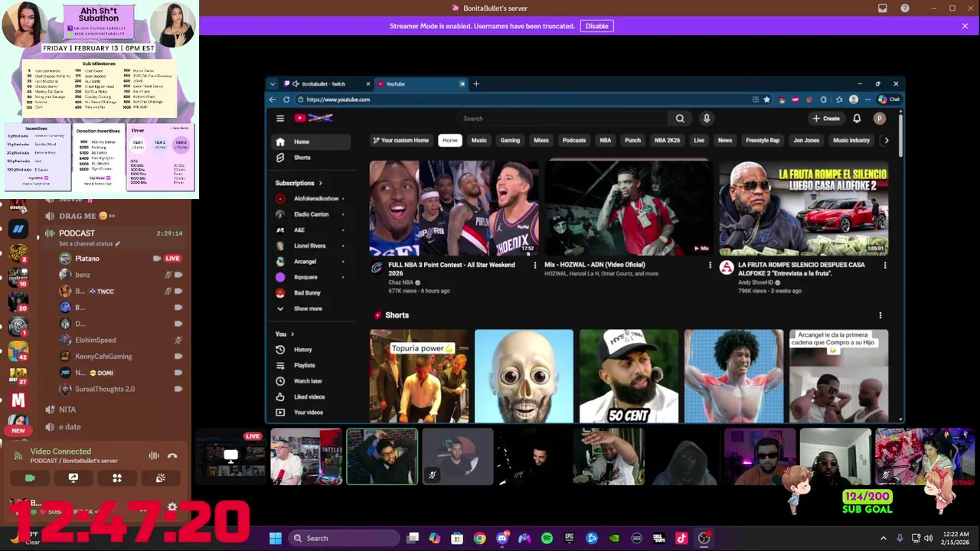Open the Shorts shelf three-dot menu

880,315
